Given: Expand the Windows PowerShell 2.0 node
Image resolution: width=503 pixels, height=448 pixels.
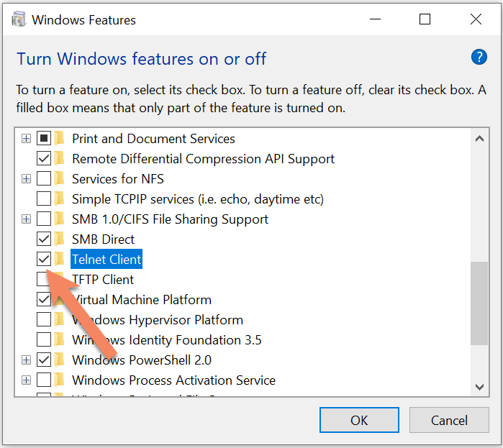Looking at the screenshot, I should [x=27, y=360].
